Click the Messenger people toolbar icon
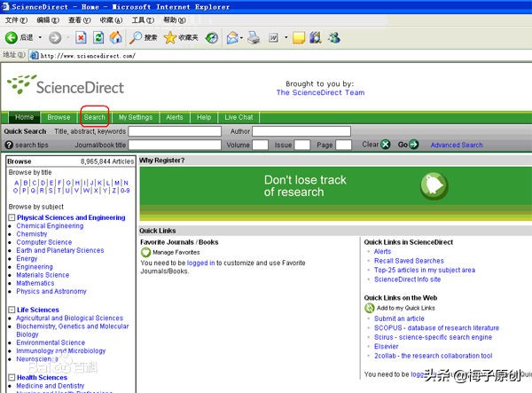The width and height of the screenshot is (532, 393). (334, 37)
